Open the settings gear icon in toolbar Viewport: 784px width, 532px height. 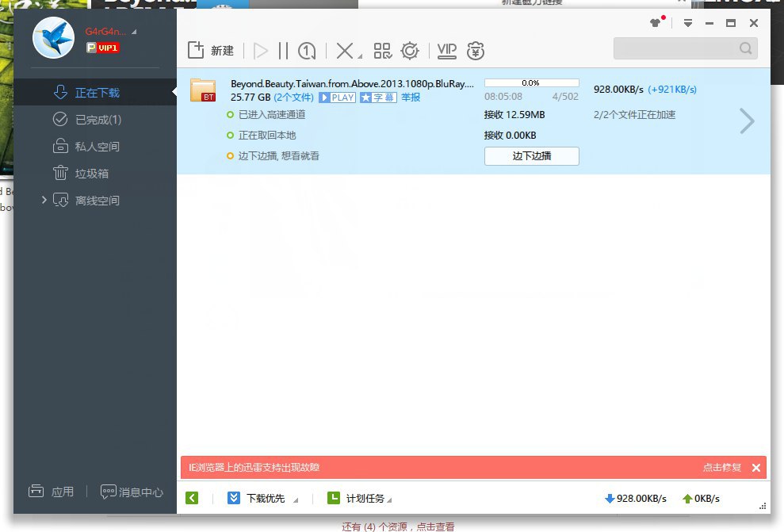[410, 51]
